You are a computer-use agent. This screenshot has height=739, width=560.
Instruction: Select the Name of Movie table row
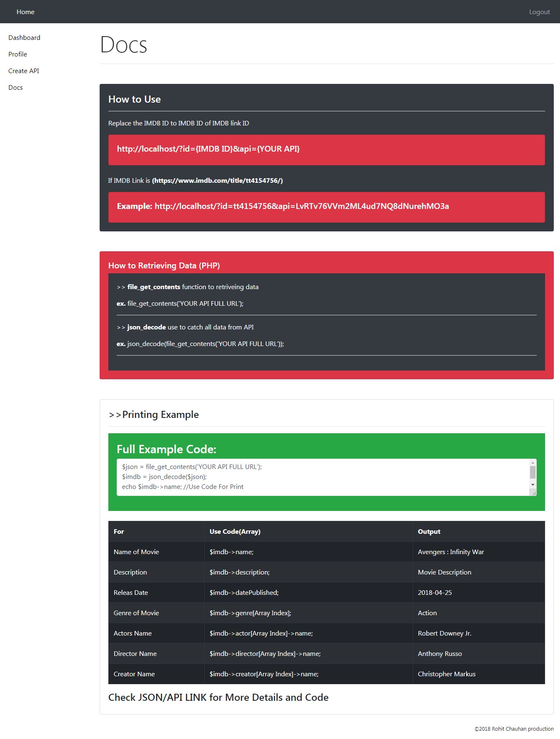(x=327, y=552)
